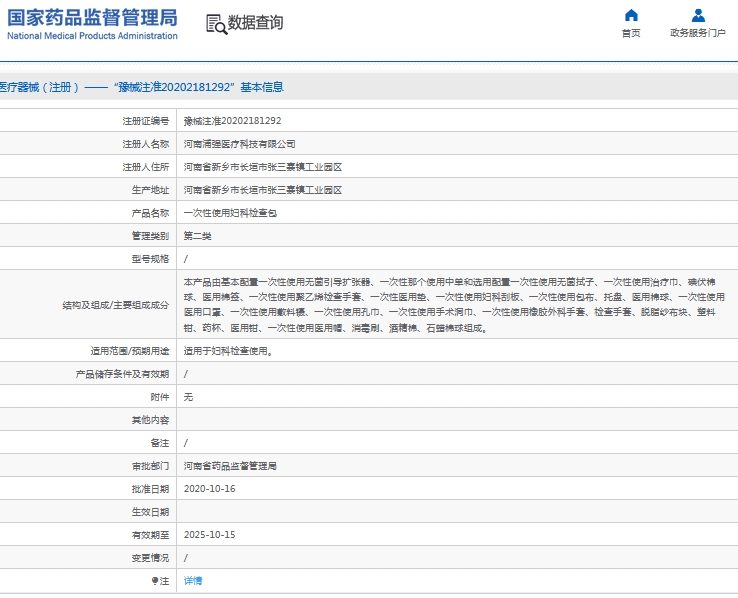738x598 pixels.
Task: Select the 注册人住所 address value
Action: (263, 167)
